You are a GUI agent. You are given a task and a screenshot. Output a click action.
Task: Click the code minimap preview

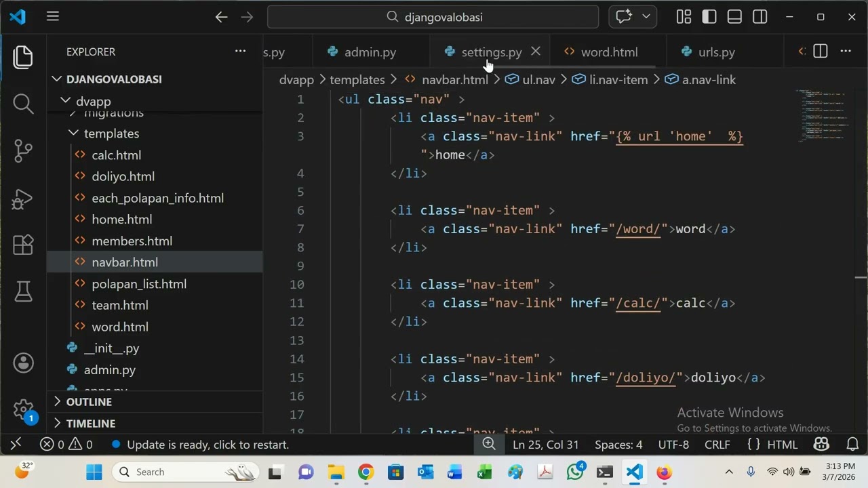[x=822, y=115]
